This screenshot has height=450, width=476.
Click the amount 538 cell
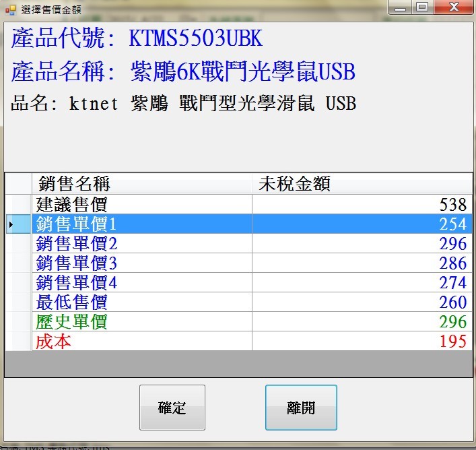point(362,204)
